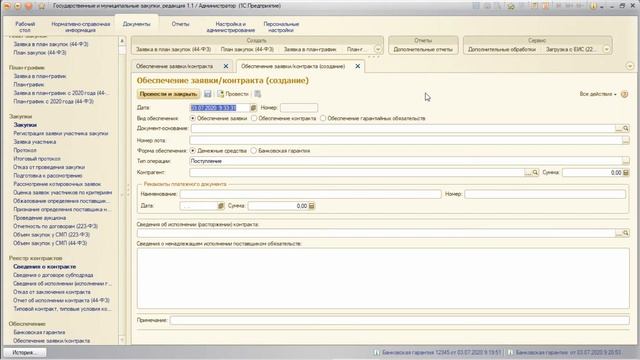Open the open-windows dropdown arrow at tab row end
Image resolution: width=640 pixels, height=360 pixels.
[630, 66]
